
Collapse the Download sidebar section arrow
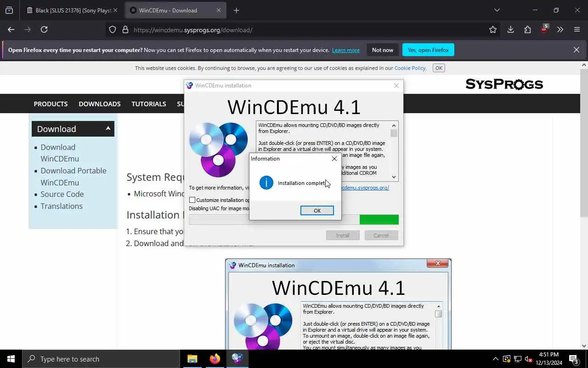108,129
